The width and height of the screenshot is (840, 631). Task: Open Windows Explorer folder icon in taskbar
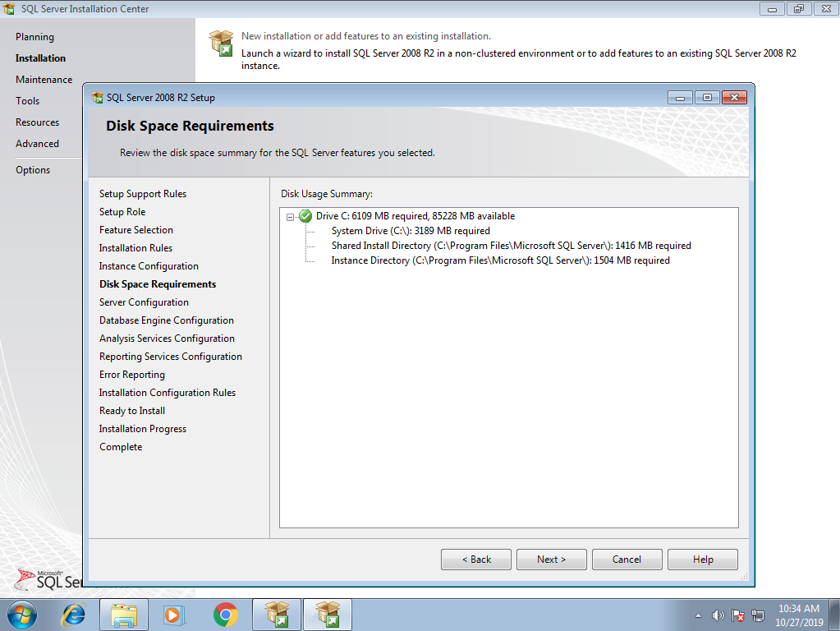(124, 615)
